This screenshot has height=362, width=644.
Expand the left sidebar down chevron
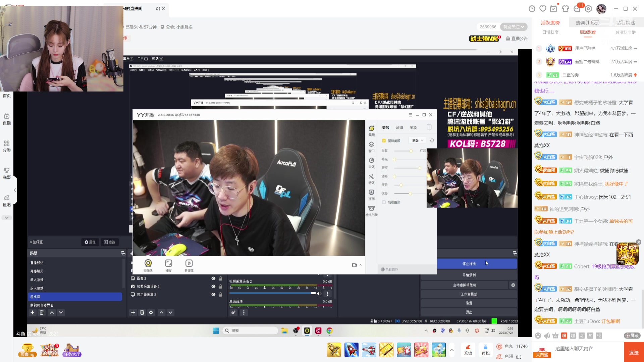pos(7,218)
